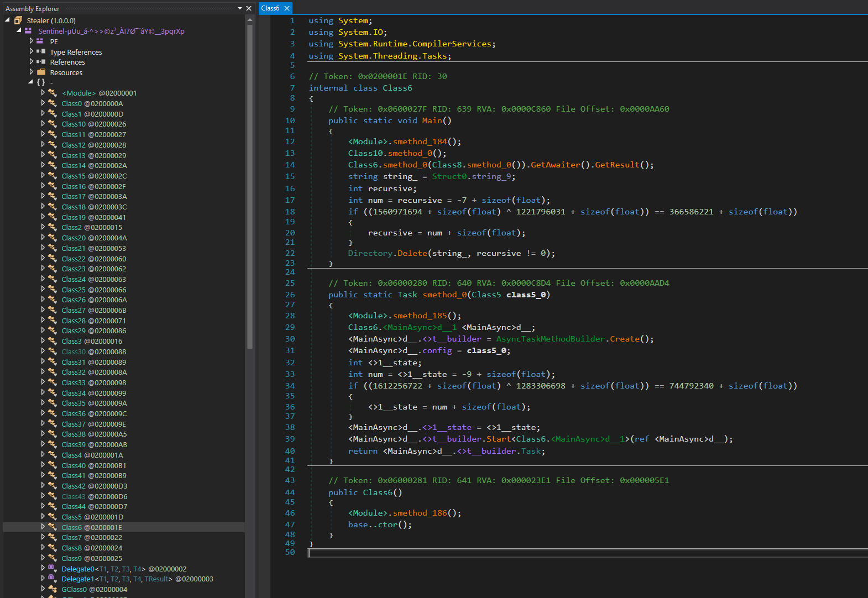The image size is (868, 598).
Task: Click the PE node icon
Action: pos(40,41)
